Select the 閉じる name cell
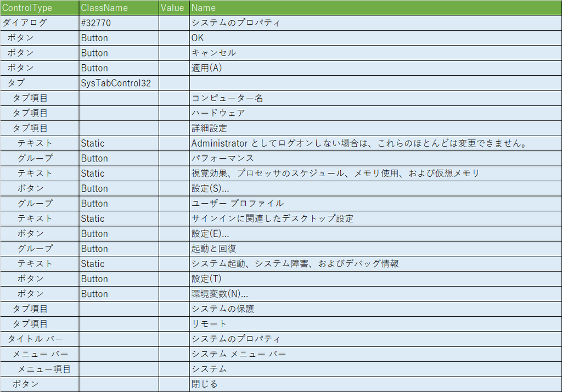 (375, 384)
